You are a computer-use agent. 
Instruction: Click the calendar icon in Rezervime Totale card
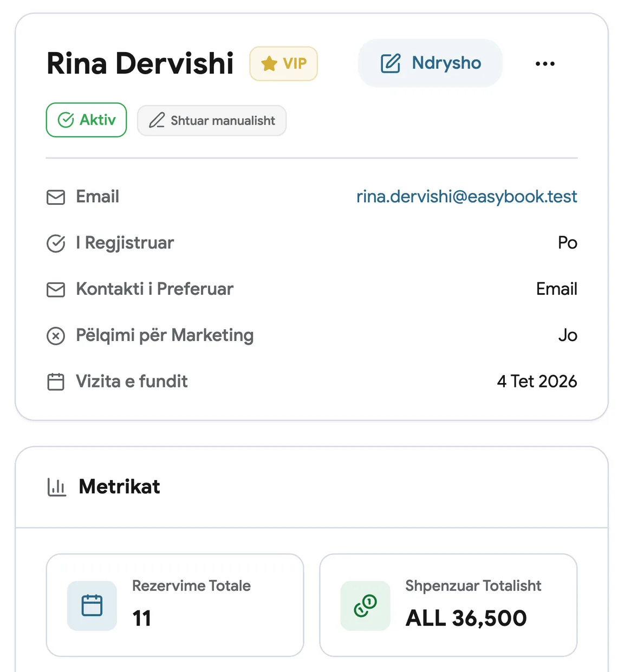92,605
